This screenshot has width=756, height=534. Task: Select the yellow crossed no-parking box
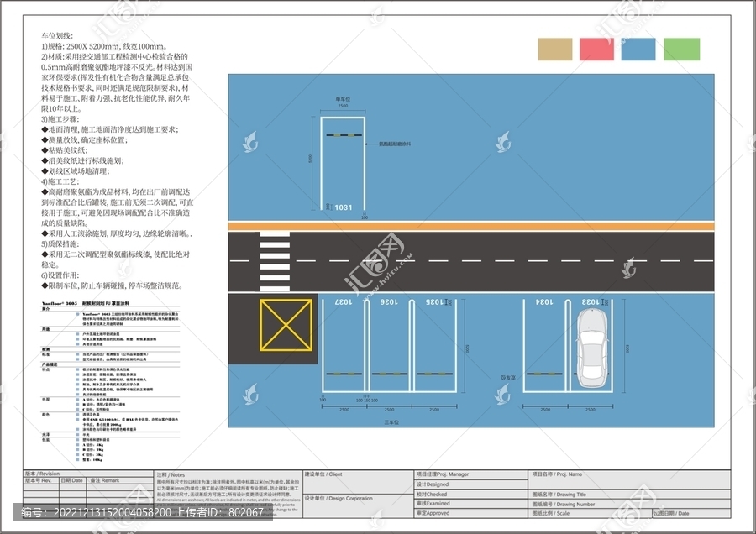point(286,325)
